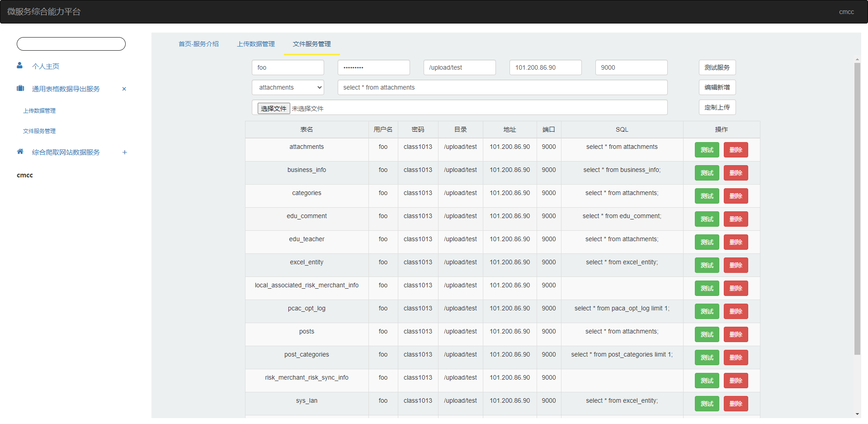This screenshot has width=868, height=424.
Task: Click the 定制上传 button
Action: coord(717,107)
